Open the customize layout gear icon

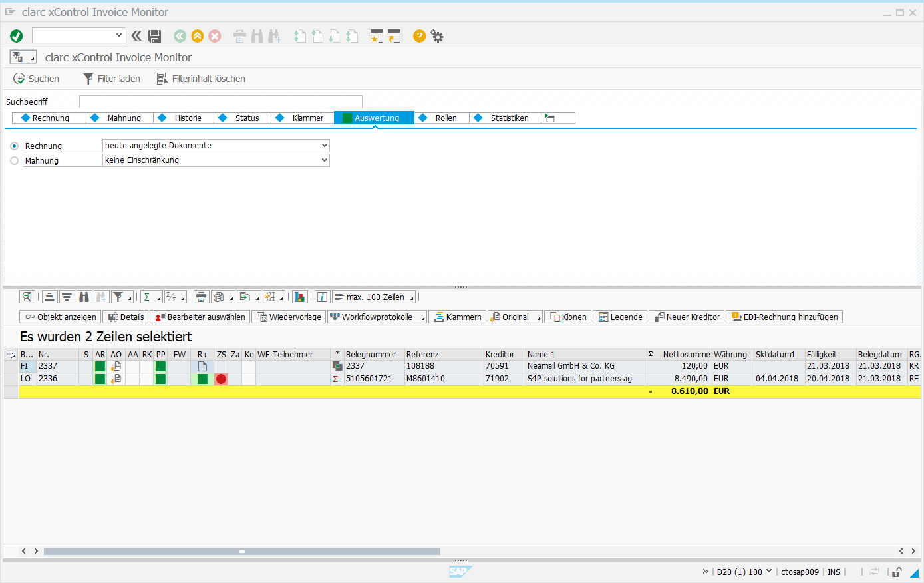437,36
